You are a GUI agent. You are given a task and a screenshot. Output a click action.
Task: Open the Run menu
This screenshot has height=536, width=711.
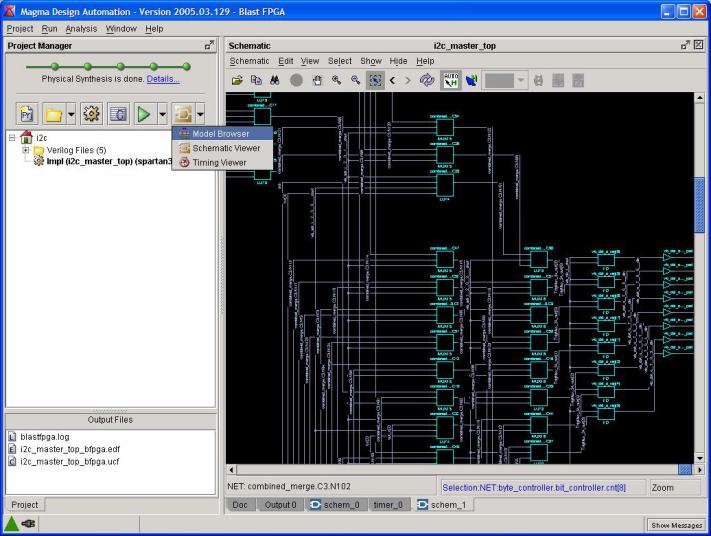tap(49, 29)
